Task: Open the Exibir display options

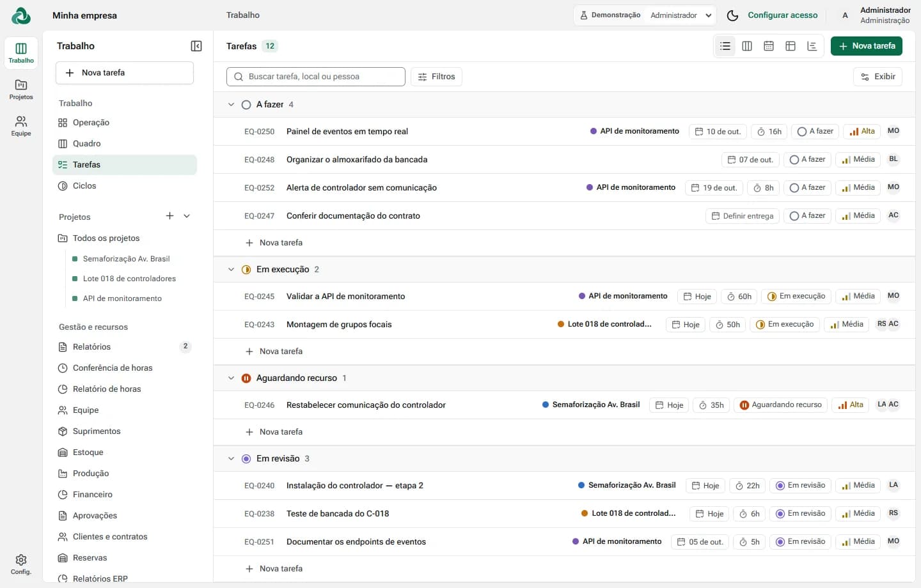Action: point(878,77)
